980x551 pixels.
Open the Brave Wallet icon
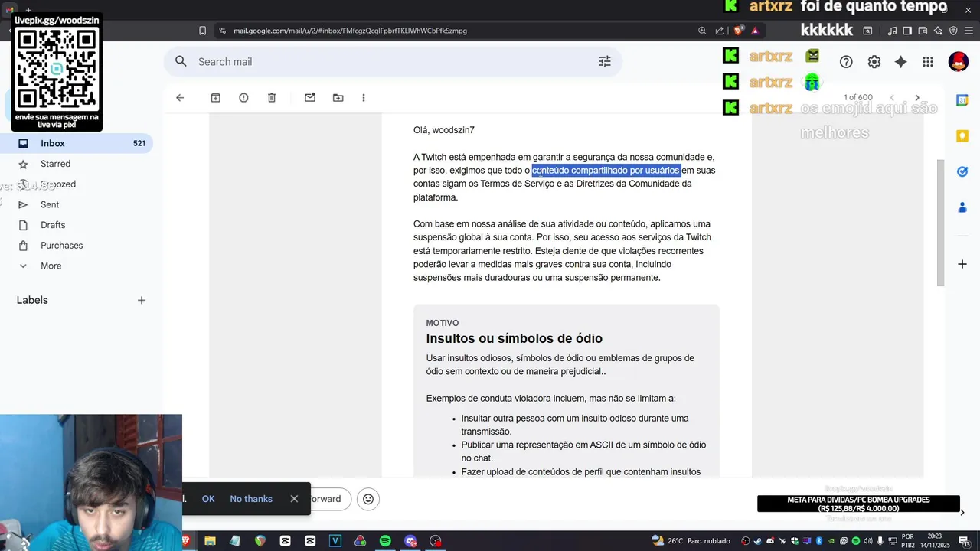pos(923,31)
